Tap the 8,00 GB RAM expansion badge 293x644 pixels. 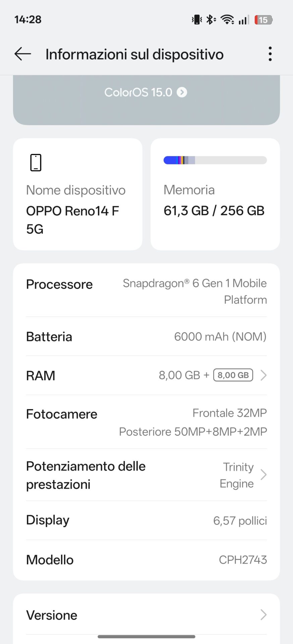(233, 375)
